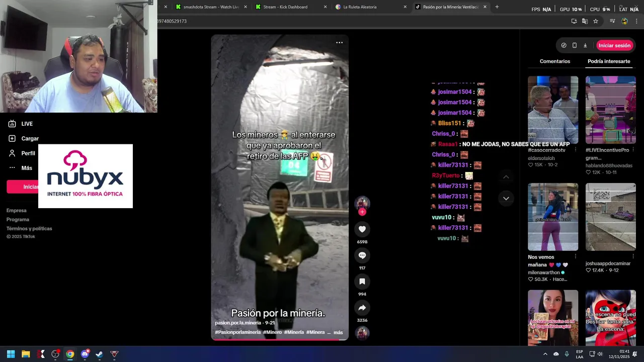Open Chrome's translate page icon
644x362 pixels.
585,21
